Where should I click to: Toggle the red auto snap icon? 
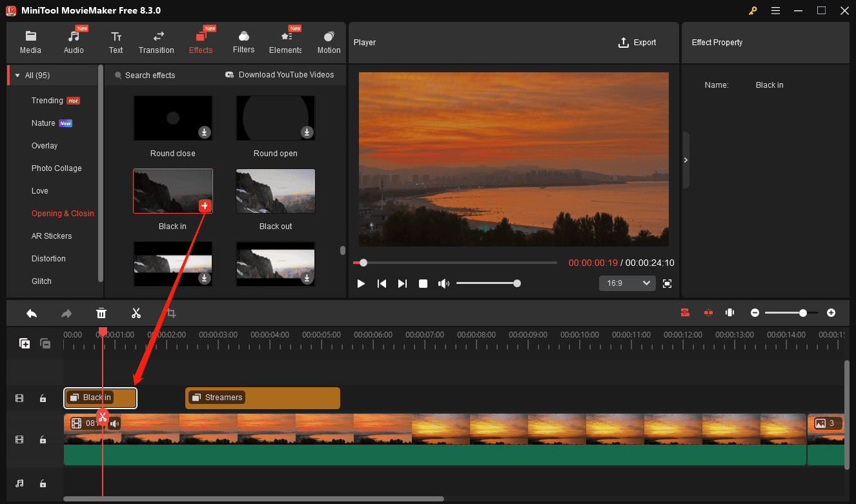pyautogui.click(x=685, y=312)
